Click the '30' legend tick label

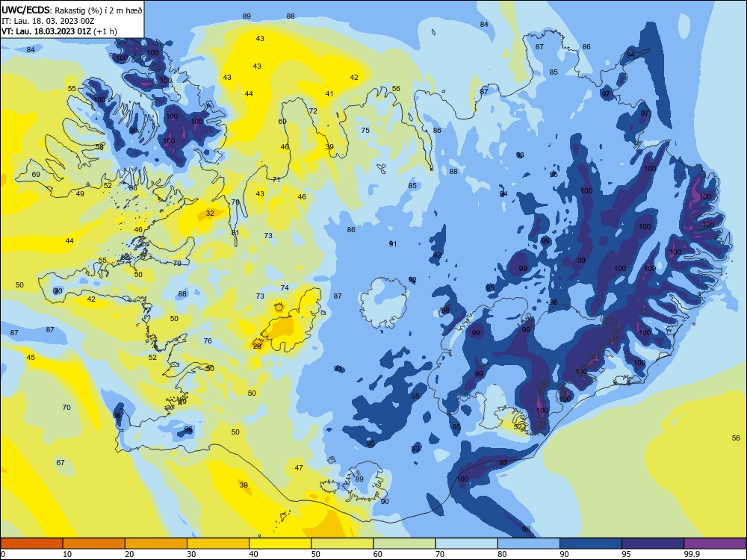point(191,554)
